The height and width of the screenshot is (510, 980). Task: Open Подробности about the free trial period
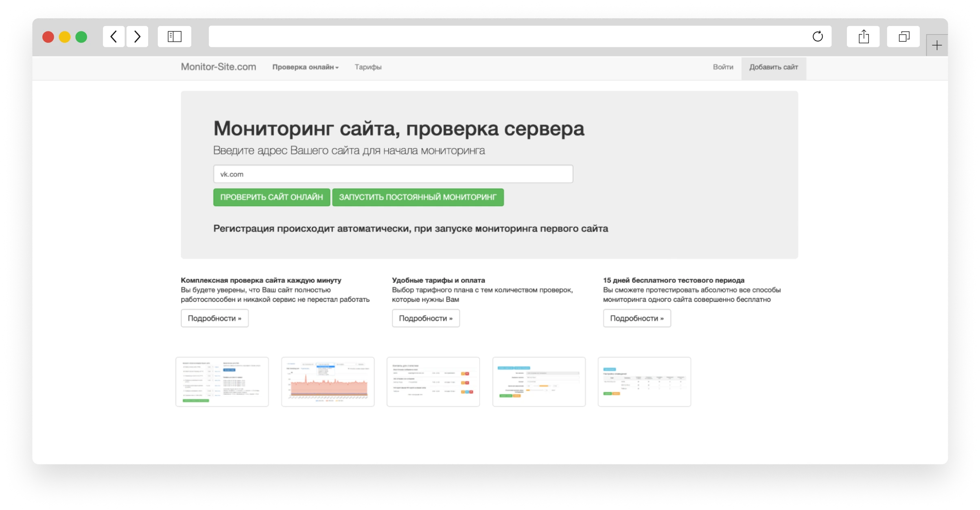click(x=637, y=318)
